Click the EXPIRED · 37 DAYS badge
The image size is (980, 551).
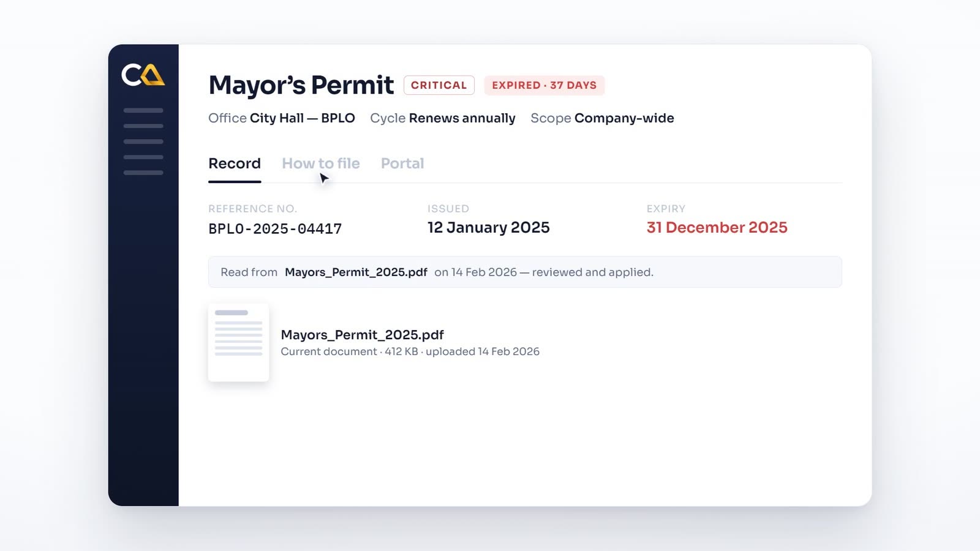(x=545, y=85)
